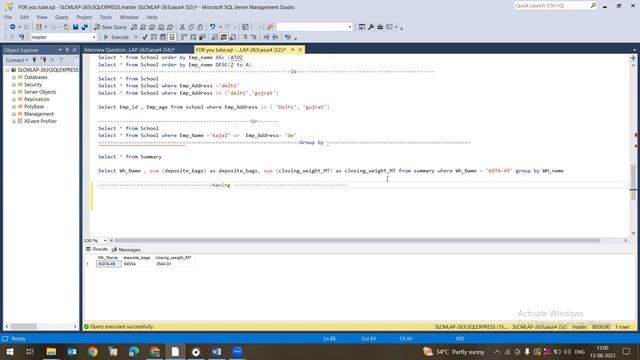Open the Windows Start menu
Image resolution: width=640 pixels, height=360 pixels.
point(9,352)
